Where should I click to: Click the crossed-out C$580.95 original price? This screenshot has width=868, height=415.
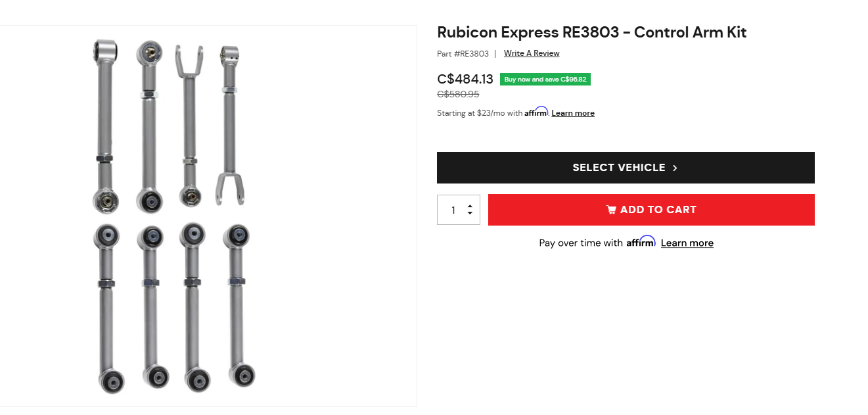coord(458,94)
